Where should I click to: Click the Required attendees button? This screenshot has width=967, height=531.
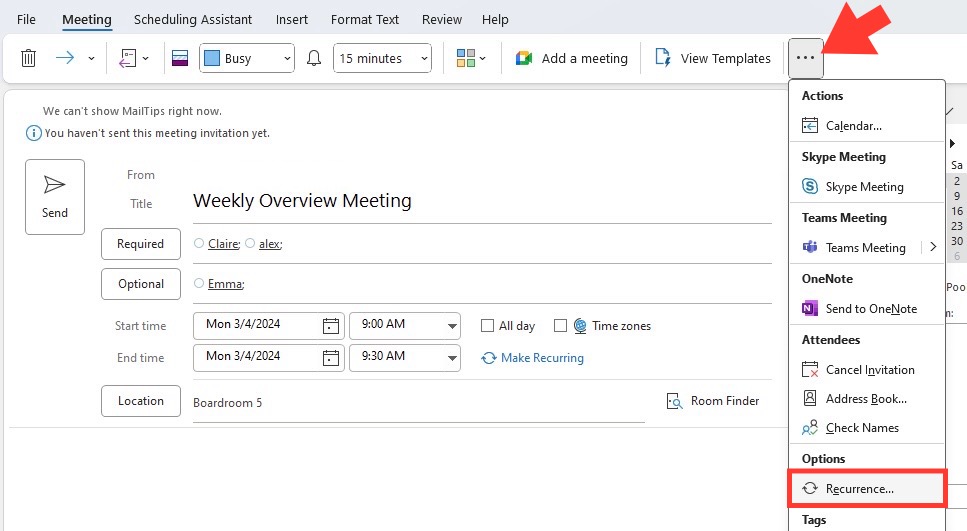141,244
